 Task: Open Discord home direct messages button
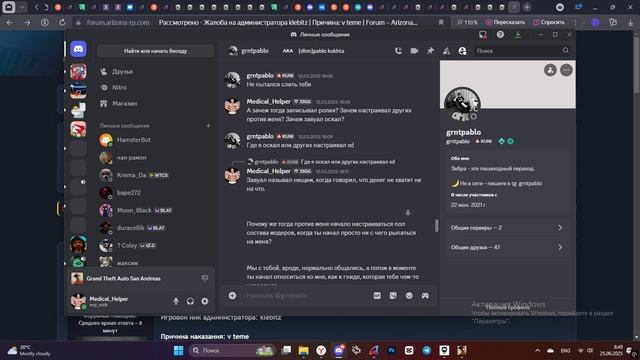point(78,49)
